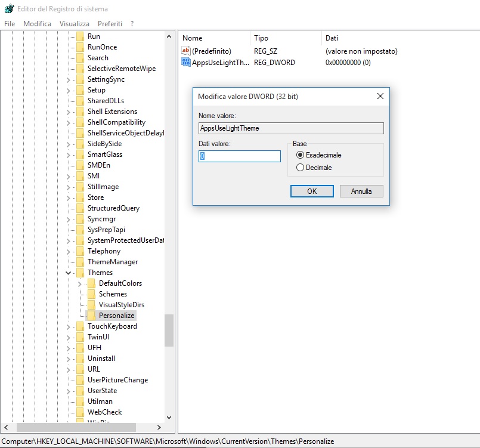Screen dimensions: 480x448
Task: Select the AppsUseLightTheme DWORD value icon
Action: click(x=186, y=62)
